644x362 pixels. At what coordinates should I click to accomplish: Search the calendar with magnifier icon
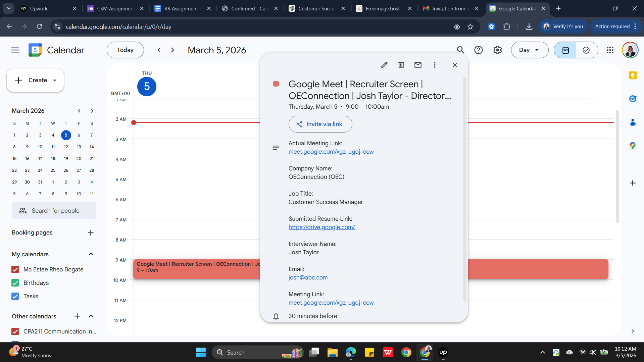[x=460, y=50]
